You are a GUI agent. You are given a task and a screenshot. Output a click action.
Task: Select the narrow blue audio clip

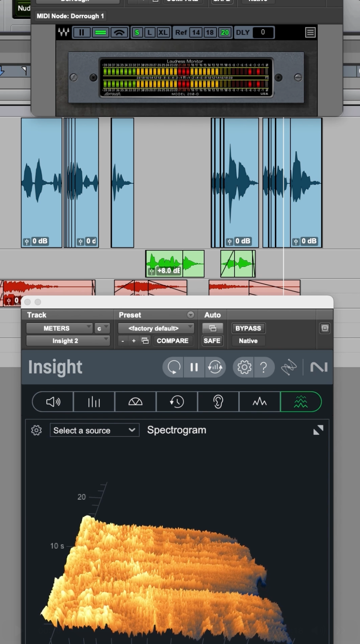(x=122, y=183)
